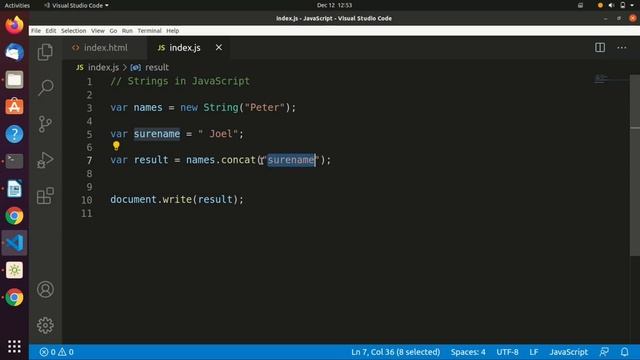Image resolution: width=640 pixels, height=360 pixels.
Task: Open the feedback icon in status bar
Action: pyautogui.click(x=604, y=352)
